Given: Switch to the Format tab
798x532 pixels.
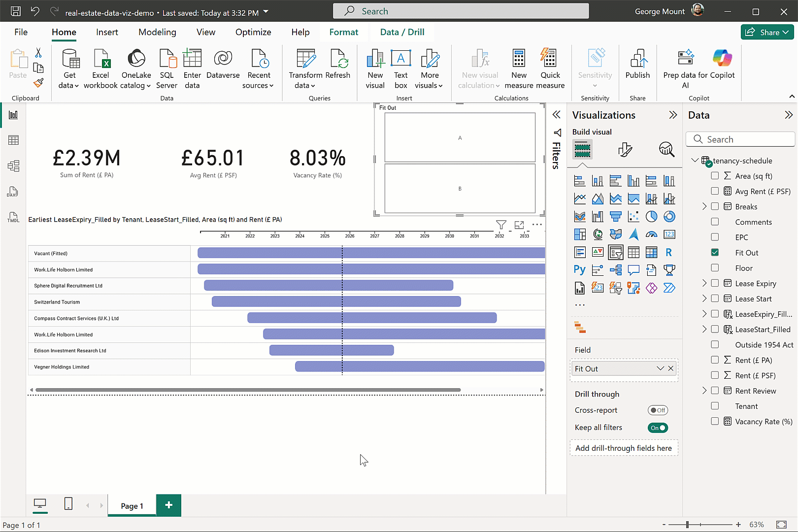Looking at the screenshot, I should [343, 32].
